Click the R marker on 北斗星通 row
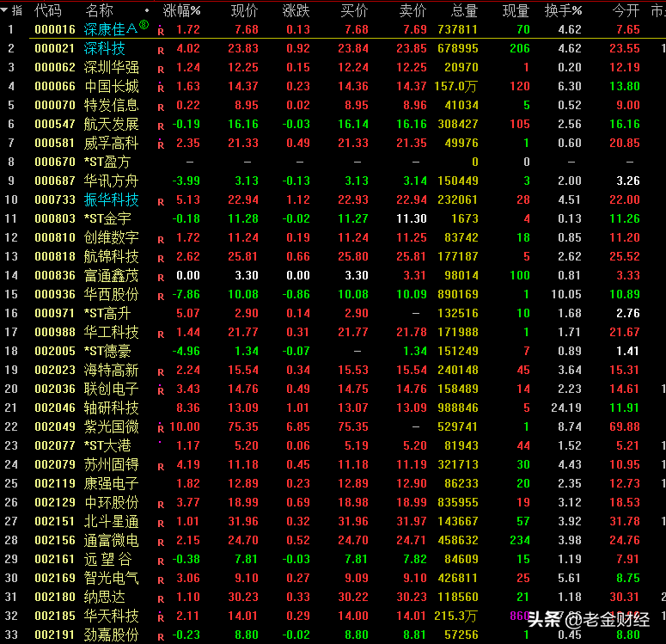 tap(161, 524)
